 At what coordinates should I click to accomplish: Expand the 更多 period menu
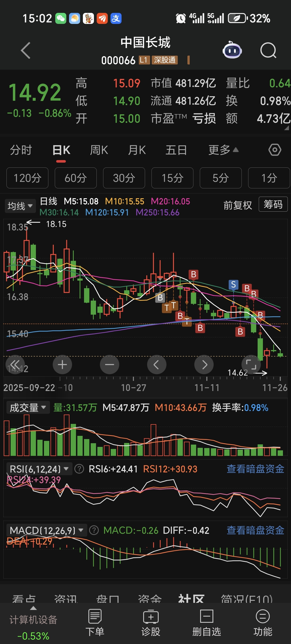[x=223, y=150]
